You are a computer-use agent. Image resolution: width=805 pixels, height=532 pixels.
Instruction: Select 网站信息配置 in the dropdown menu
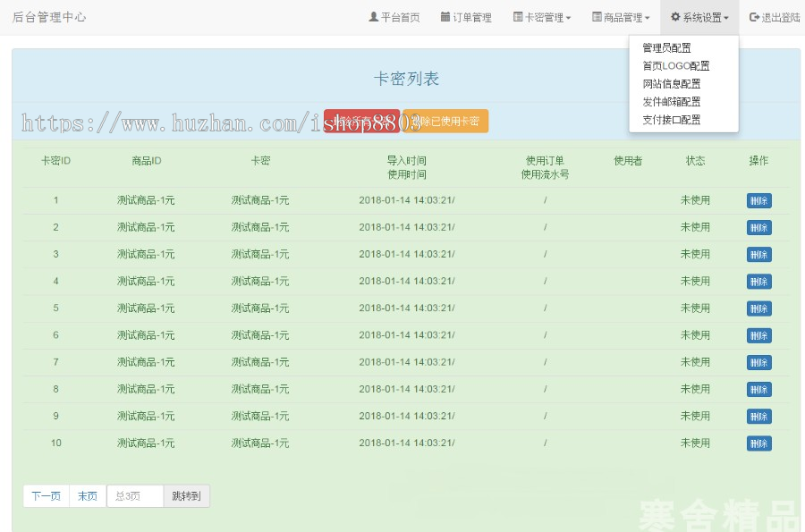point(672,84)
